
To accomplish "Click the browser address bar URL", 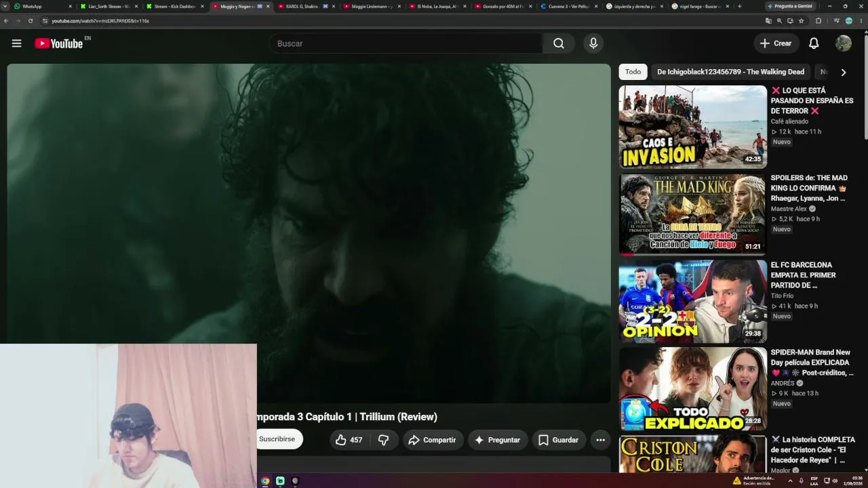I will pos(100,21).
